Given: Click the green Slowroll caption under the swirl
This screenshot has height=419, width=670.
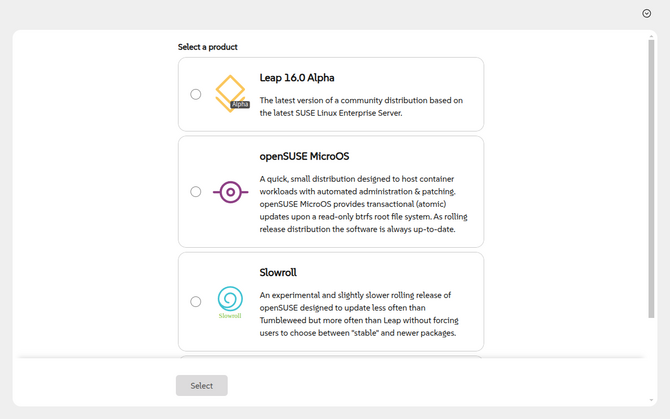Looking at the screenshot, I should point(230,316).
